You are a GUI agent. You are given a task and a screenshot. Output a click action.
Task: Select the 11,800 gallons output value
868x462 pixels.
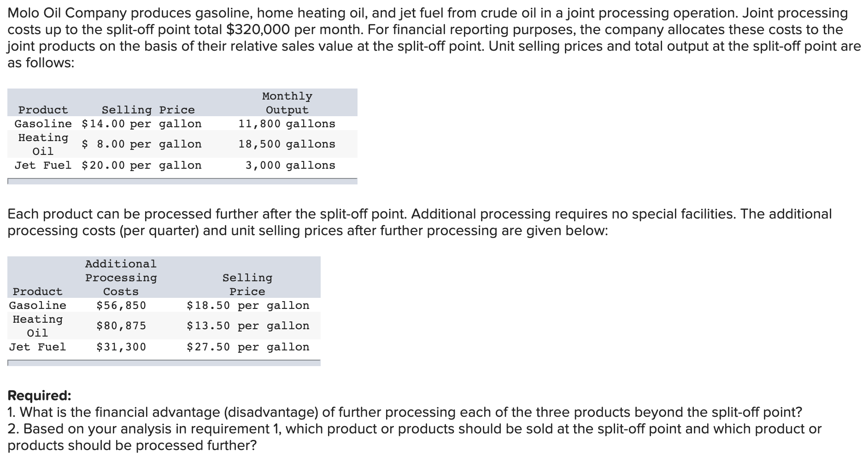pyautogui.click(x=287, y=124)
